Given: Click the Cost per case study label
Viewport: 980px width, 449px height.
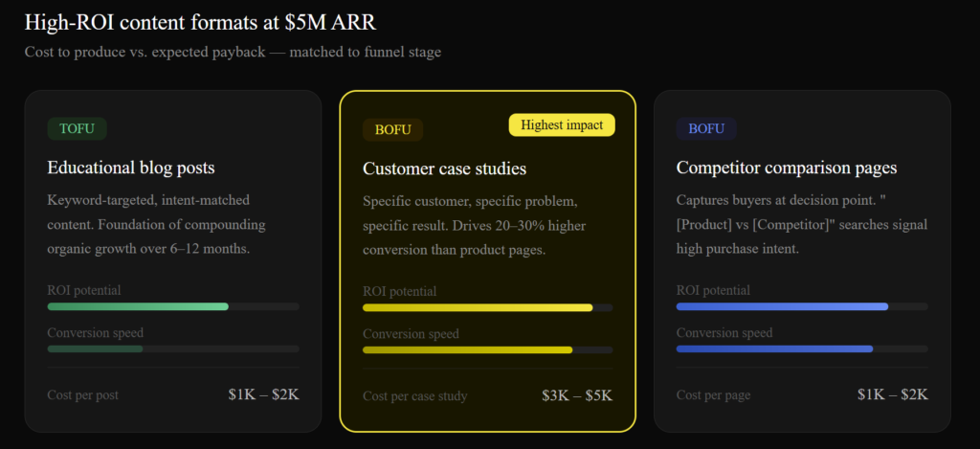Looking at the screenshot, I should tap(414, 396).
